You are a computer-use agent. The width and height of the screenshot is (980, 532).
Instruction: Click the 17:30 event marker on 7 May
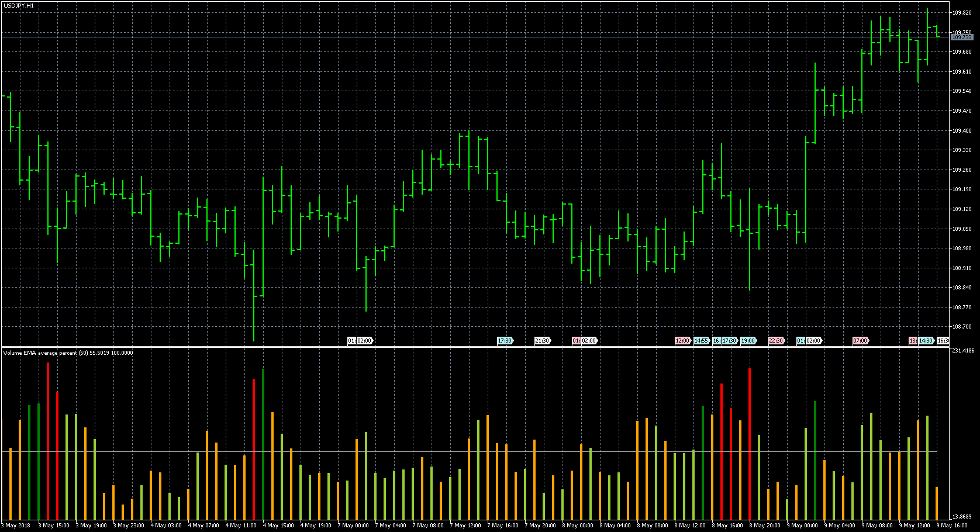[505, 341]
